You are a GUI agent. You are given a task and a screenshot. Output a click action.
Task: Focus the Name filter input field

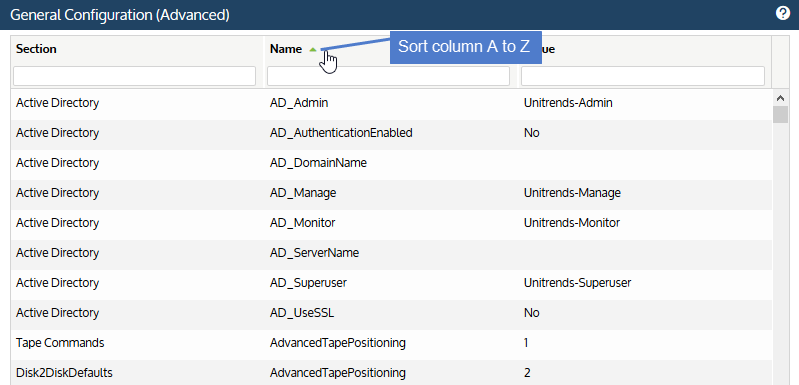pos(388,76)
